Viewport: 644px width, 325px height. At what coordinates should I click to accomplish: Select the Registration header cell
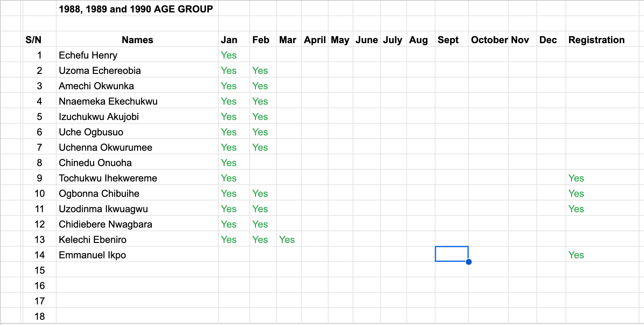click(x=596, y=40)
